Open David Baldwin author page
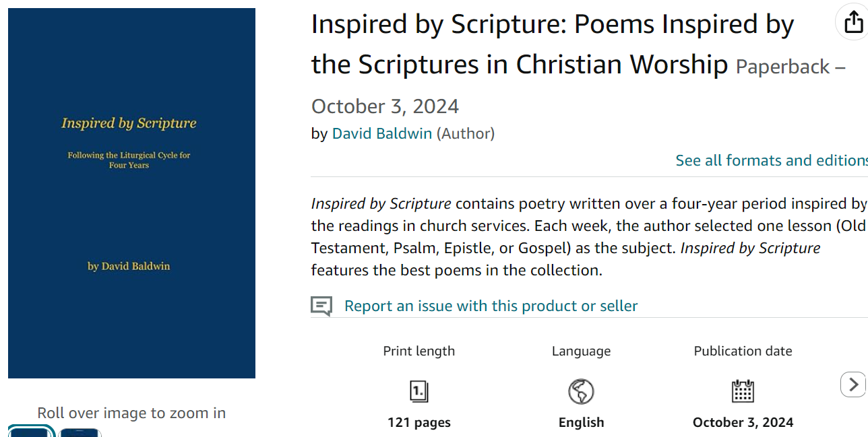Viewport: 868px width, 437px height. [382, 133]
